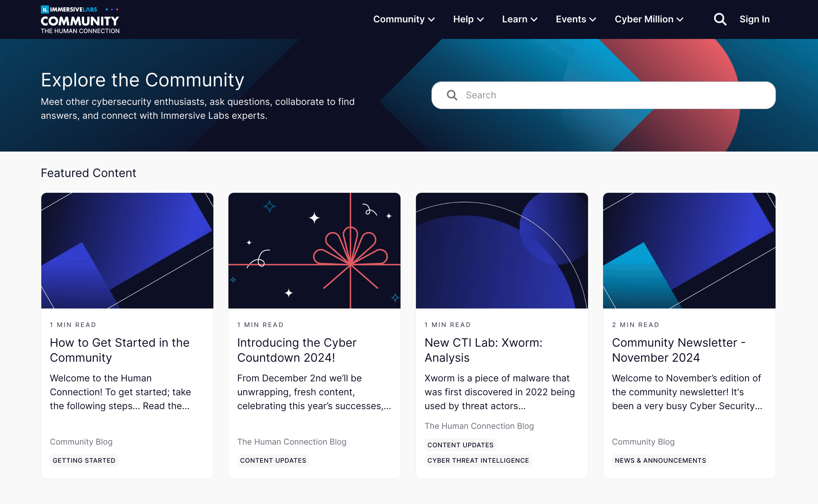Click inside the Search input field

pyautogui.click(x=579, y=95)
